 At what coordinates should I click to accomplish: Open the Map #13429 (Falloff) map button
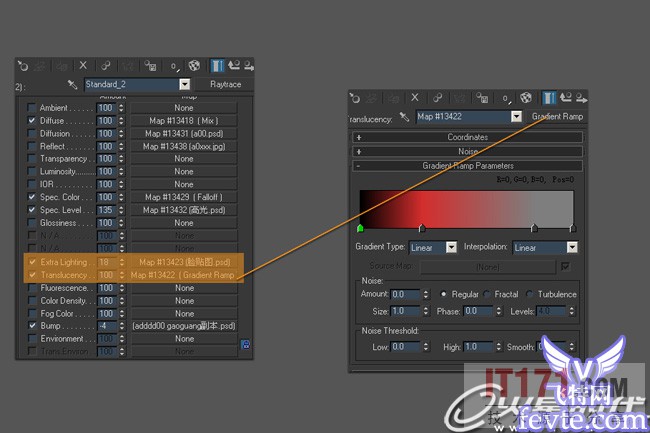click(x=184, y=198)
